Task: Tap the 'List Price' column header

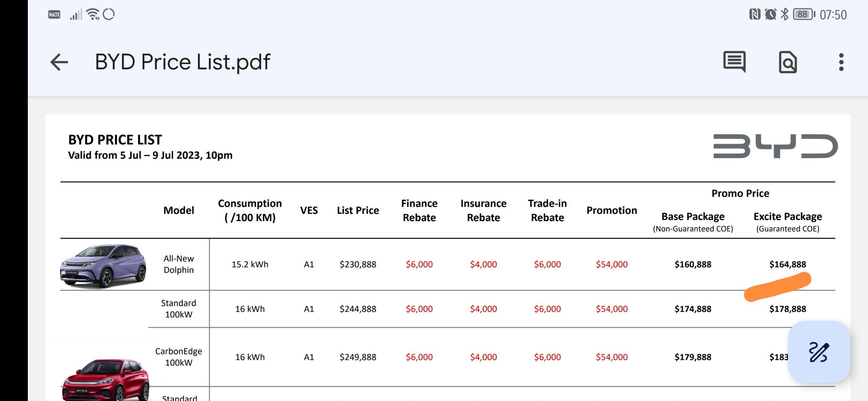Action: 358,211
